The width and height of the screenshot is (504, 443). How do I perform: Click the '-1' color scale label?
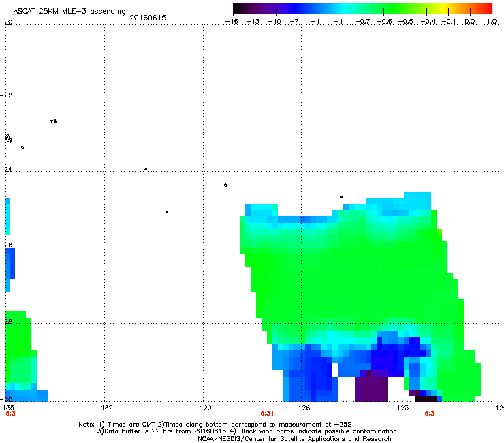(x=338, y=22)
